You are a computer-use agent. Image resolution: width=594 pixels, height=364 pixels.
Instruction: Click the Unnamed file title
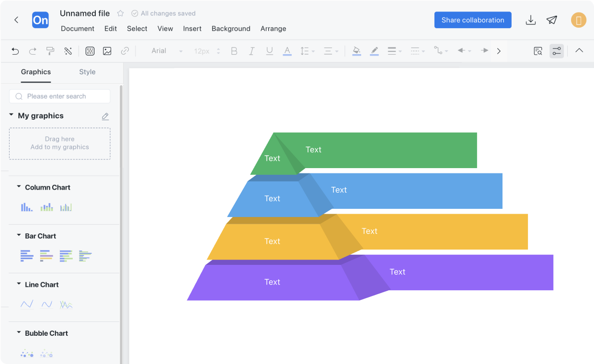click(85, 13)
